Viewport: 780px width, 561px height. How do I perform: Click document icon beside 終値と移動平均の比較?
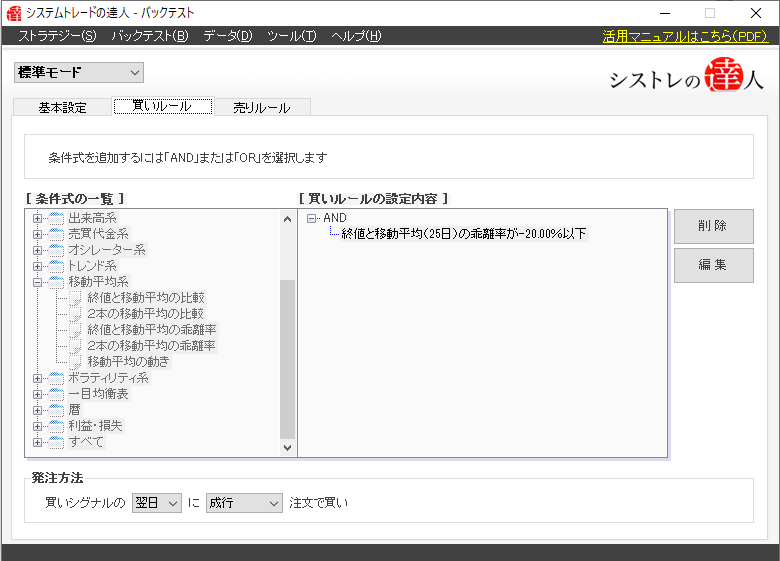75,298
